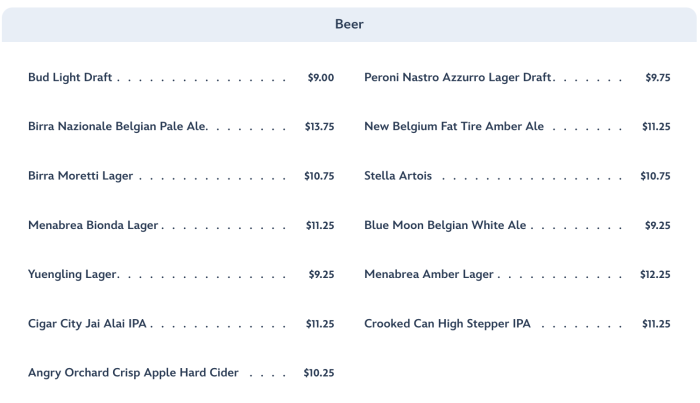This screenshot has width=700, height=403.
Task: Click the $13.75 Birra Nazionale price
Action: tap(319, 127)
